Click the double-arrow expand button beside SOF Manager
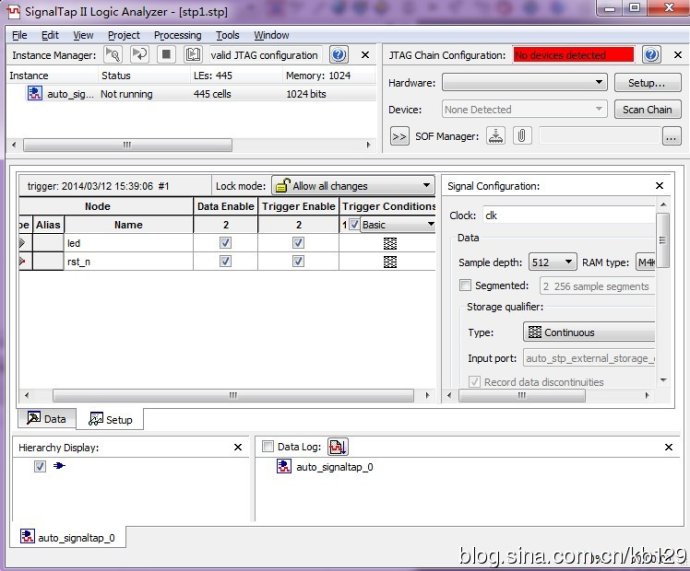Screen dimensions: 690x571 pyautogui.click(x=400, y=136)
